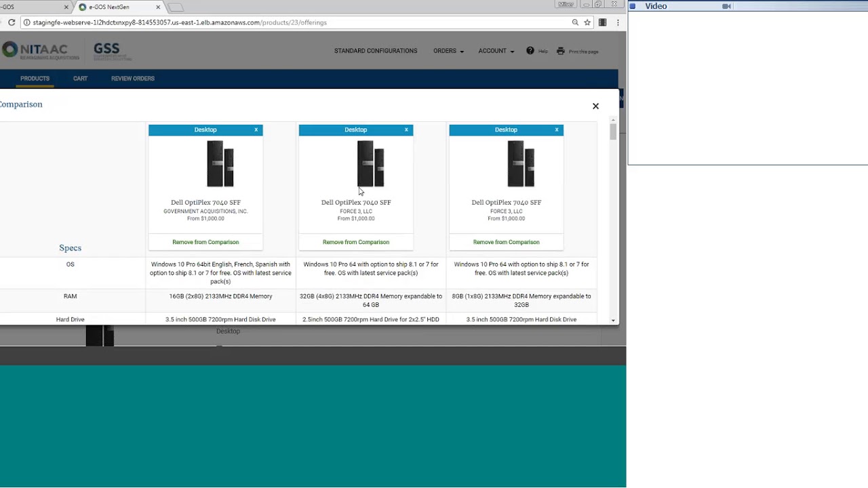This screenshot has height=488, width=868.
Task: Go to the Products tab
Action: click(x=35, y=79)
